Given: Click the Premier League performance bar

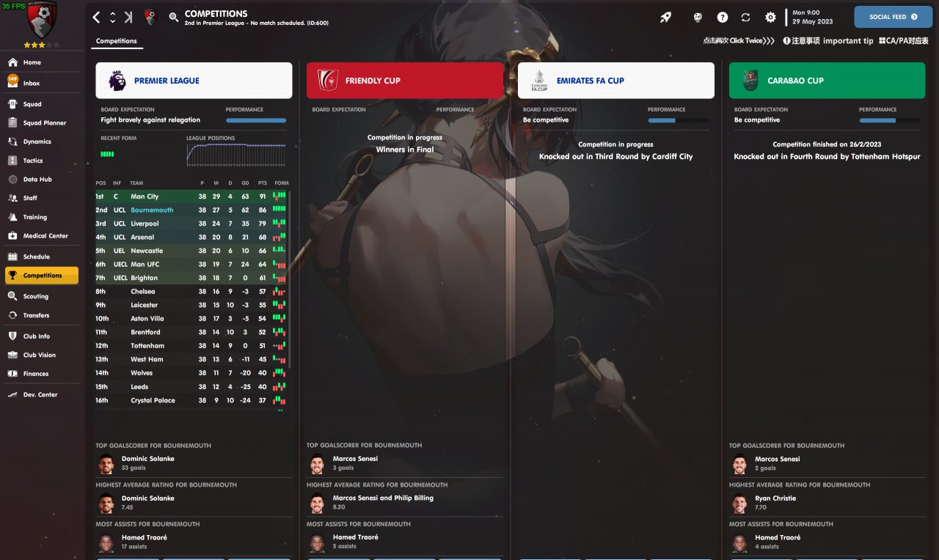Looking at the screenshot, I should click(256, 120).
